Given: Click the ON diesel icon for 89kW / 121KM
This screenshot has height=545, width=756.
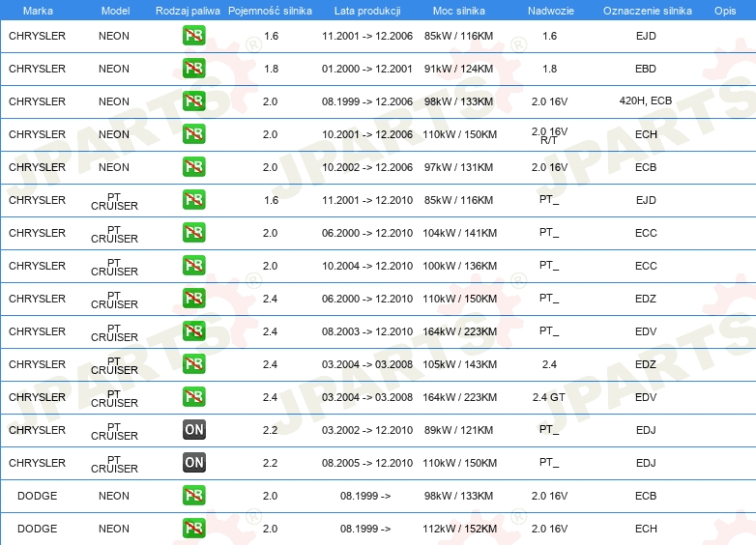Looking at the screenshot, I should click(x=193, y=429).
